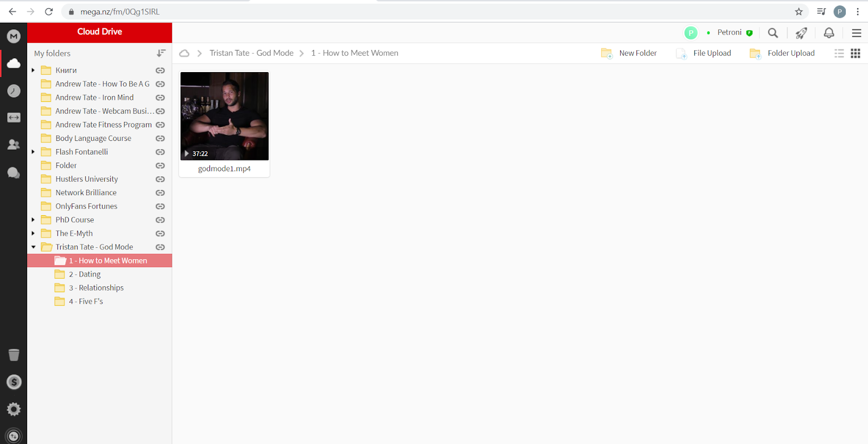Expand the Книги folder arrow
This screenshot has height=444, width=868.
tap(33, 70)
